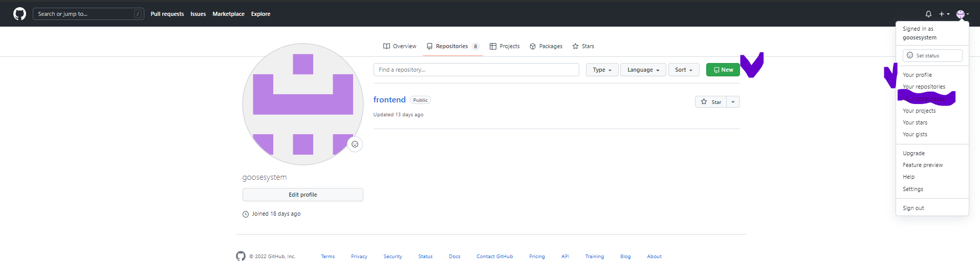Open the Contact GitHub footer link
Viewport: 980px width, 274px height.
point(494,257)
